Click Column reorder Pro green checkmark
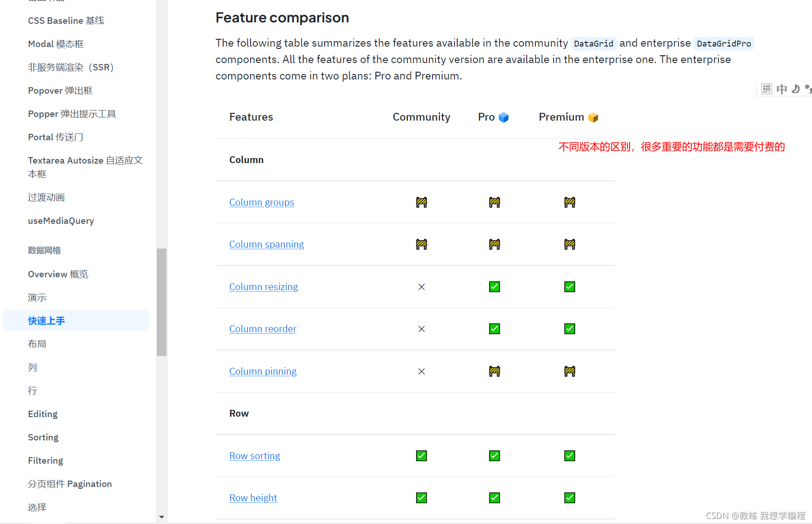 (494, 329)
